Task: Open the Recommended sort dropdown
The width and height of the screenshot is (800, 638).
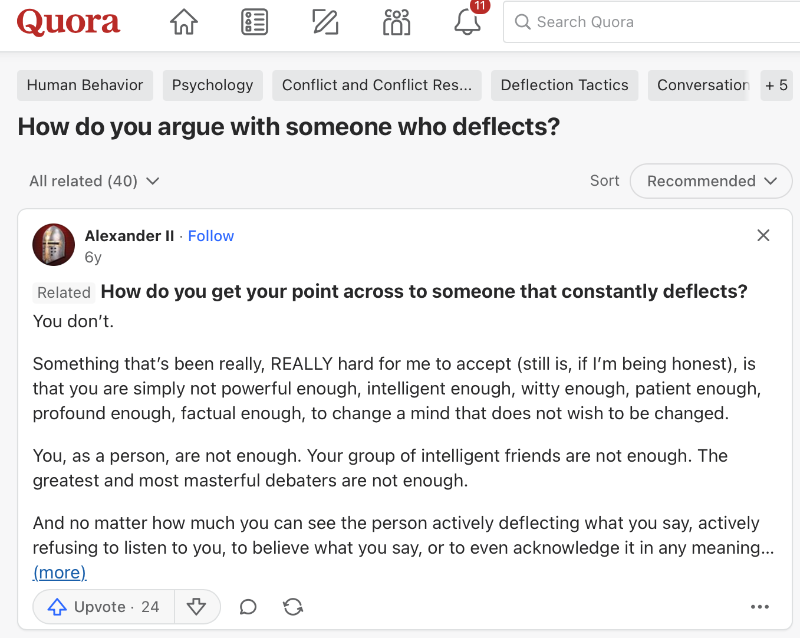Action: (x=711, y=181)
